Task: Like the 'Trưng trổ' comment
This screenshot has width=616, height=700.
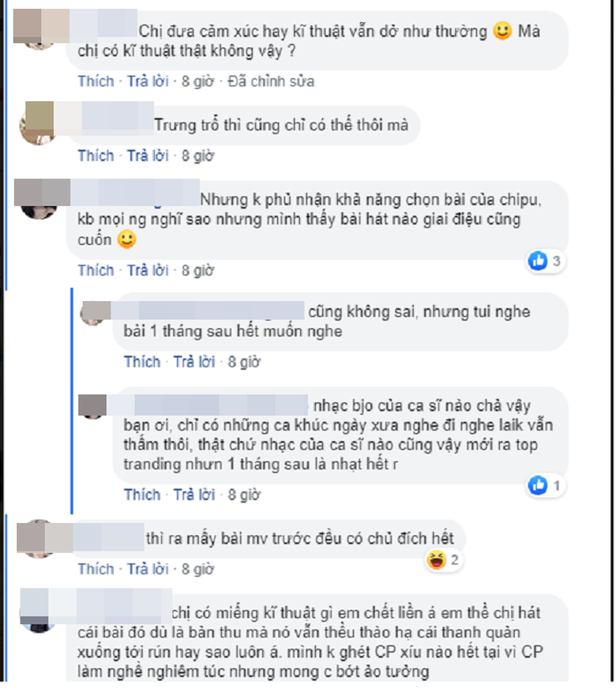Action: (96, 156)
